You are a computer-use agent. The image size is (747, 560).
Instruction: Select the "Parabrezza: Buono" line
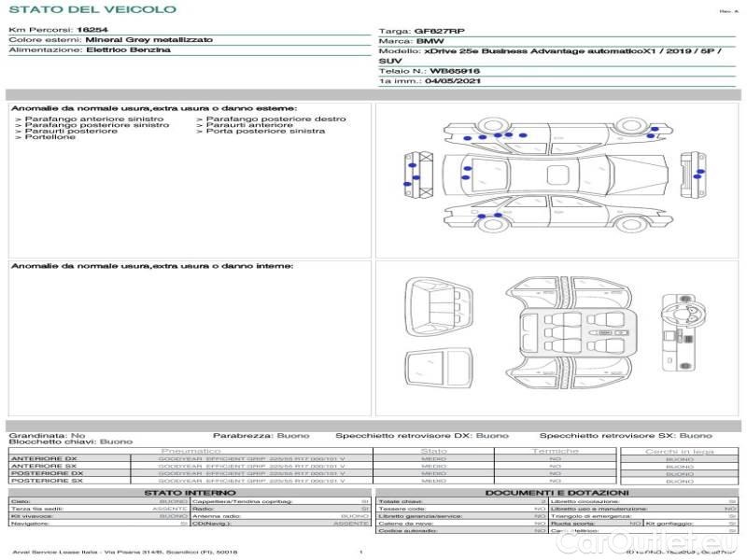click(x=261, y=436)
